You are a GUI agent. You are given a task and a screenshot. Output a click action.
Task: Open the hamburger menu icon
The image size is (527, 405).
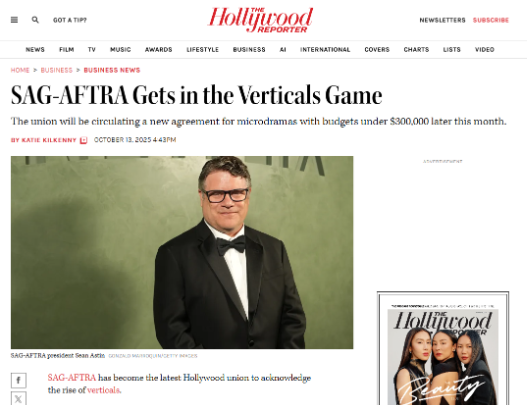click(14, 20)
